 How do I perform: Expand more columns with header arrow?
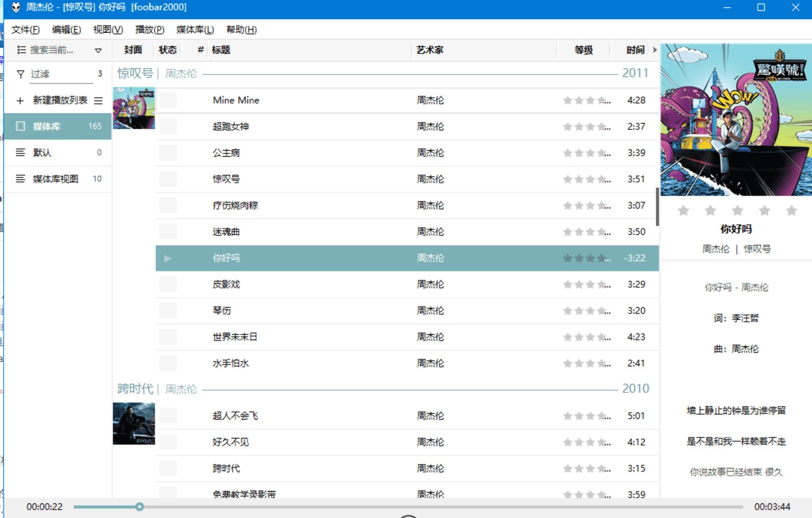654,50
